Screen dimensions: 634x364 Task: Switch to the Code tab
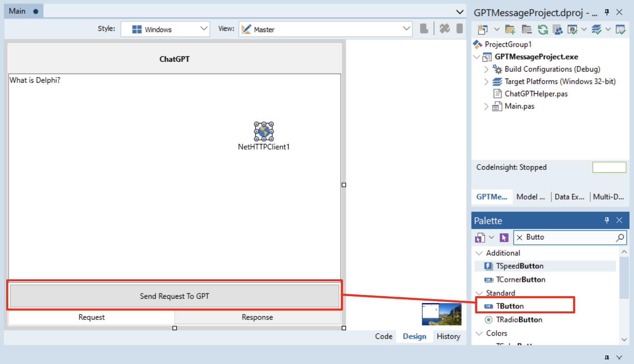click(x=383, y=336)
